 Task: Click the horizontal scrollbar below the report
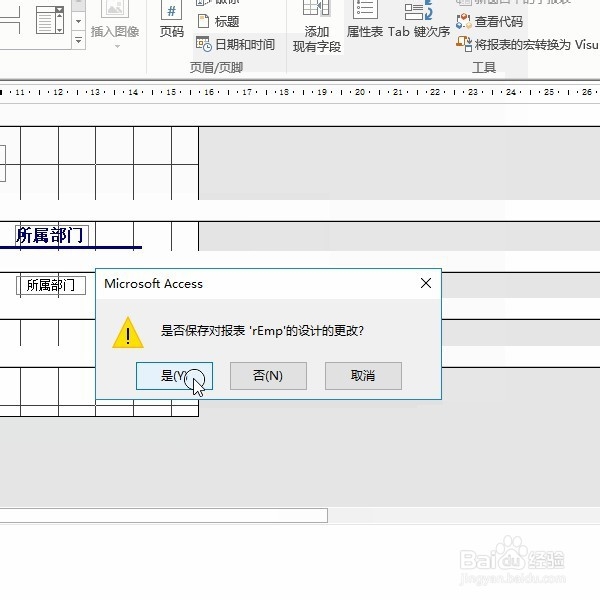(164, 515)
